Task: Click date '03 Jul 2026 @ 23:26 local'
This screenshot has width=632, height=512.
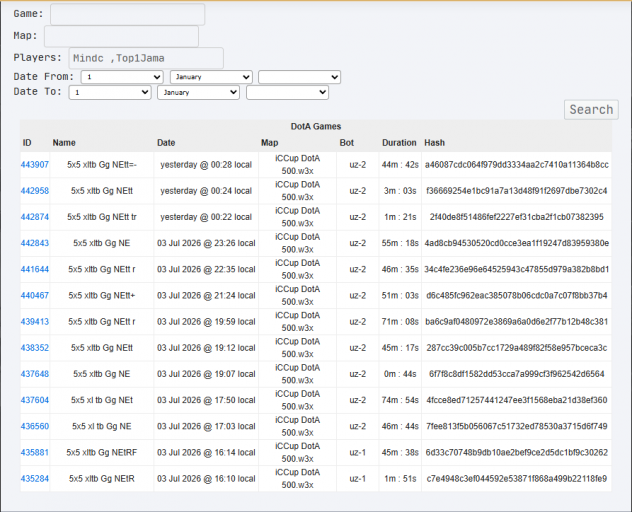Action: [x=206, y=243]
